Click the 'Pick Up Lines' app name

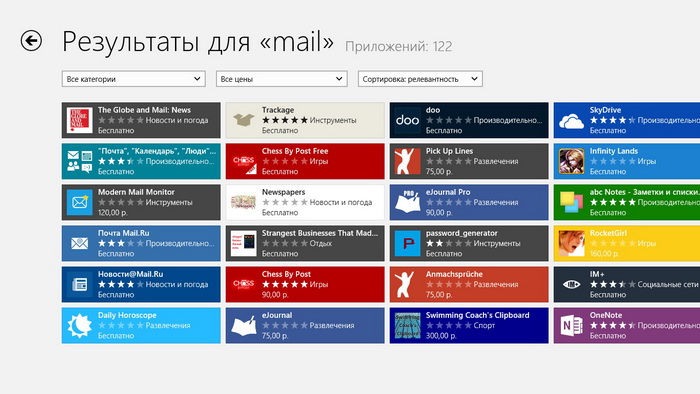coord(449,151)
